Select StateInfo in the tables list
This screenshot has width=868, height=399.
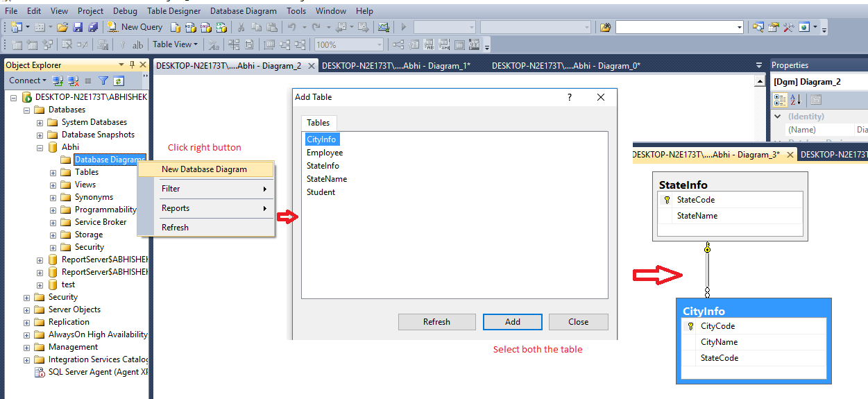tap(323, 166)
